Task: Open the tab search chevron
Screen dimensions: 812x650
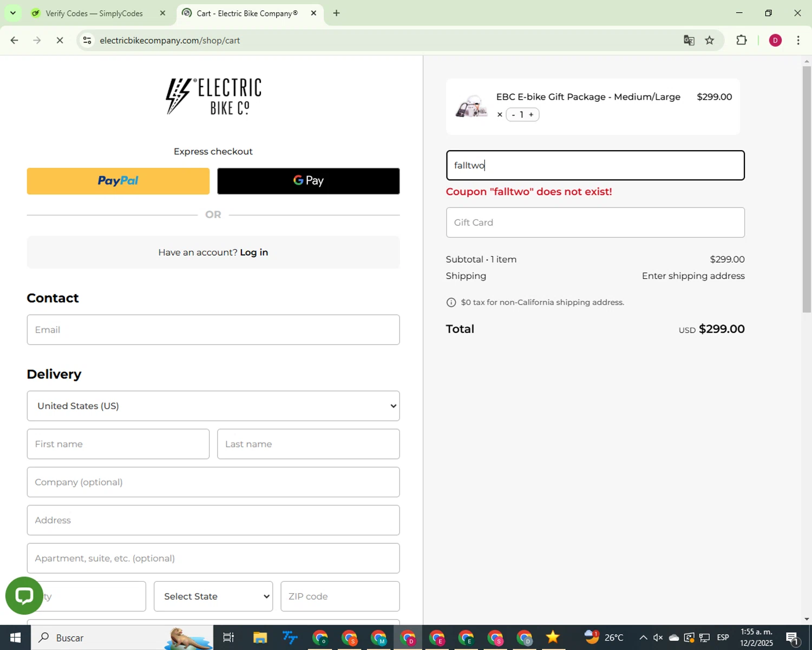Action: click(13, 13)
